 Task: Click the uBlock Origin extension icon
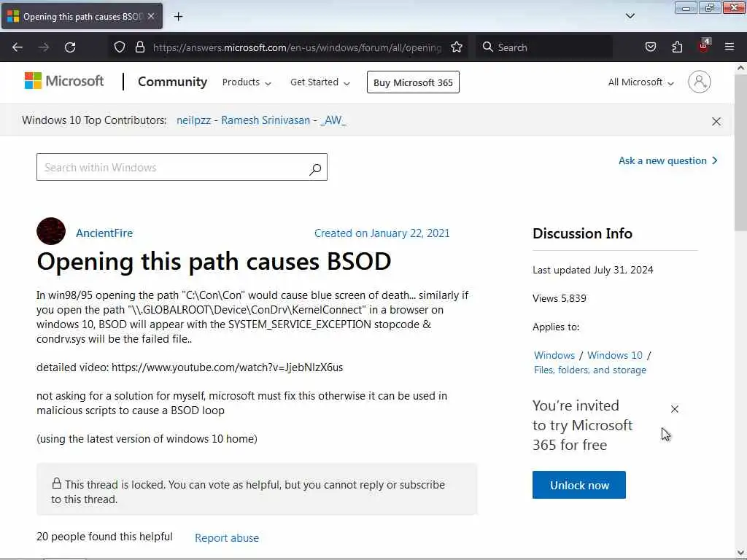click(x=704, y=46)
